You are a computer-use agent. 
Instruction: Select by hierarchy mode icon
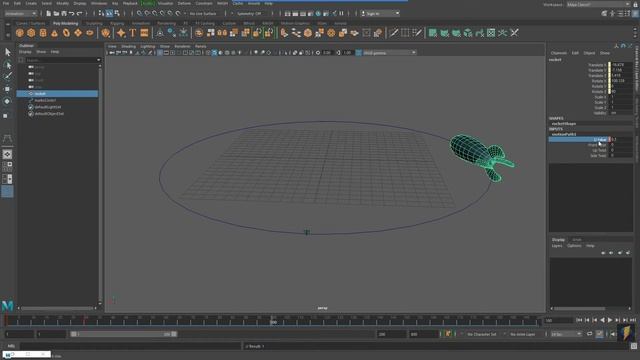point(102,13)
